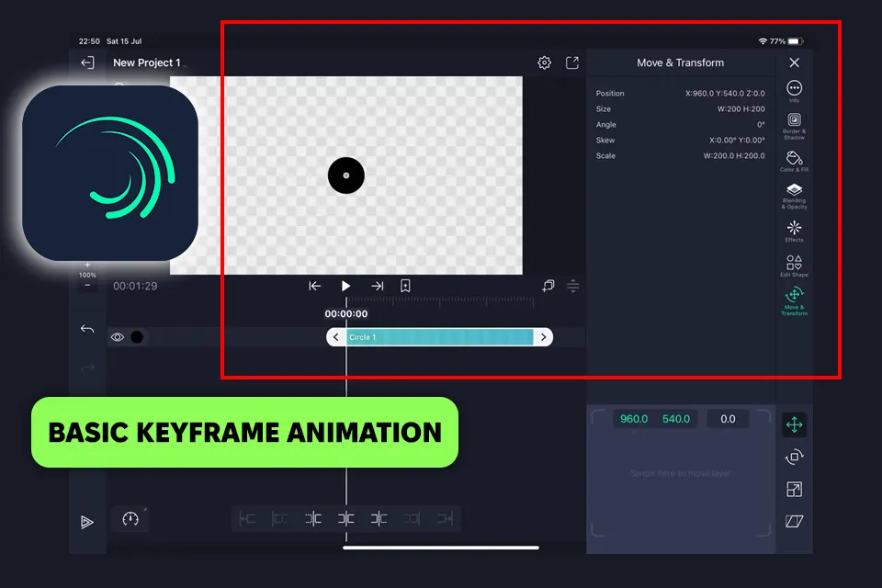
Task: Toggle the position move mode button
Action: (x=795, y=424)
